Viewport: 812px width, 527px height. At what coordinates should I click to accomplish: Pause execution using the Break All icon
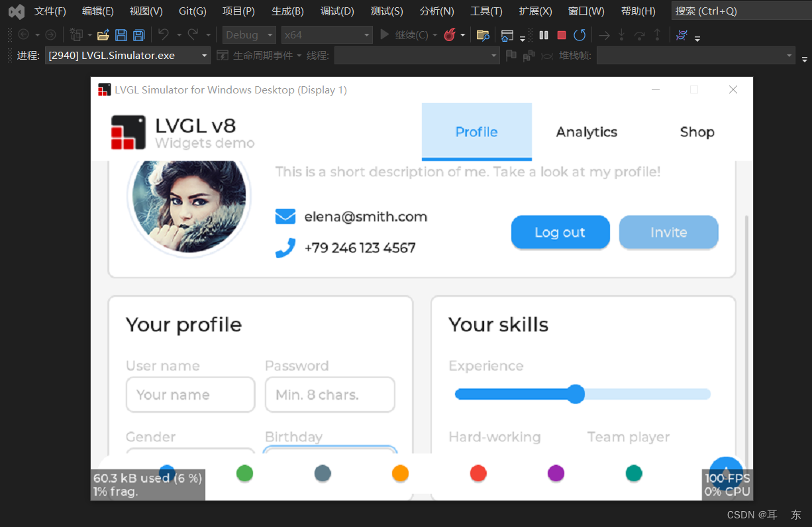(544, 34)
